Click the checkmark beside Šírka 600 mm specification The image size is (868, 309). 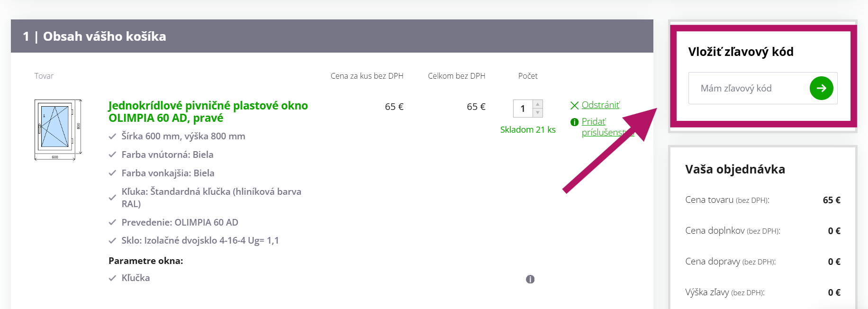[112, 136]
